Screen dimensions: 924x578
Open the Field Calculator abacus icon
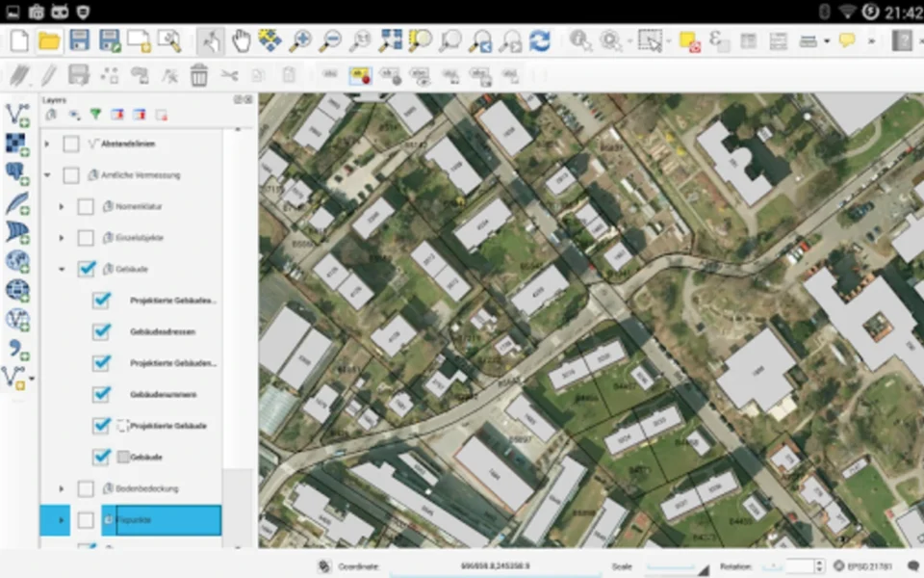click(779, 40)
